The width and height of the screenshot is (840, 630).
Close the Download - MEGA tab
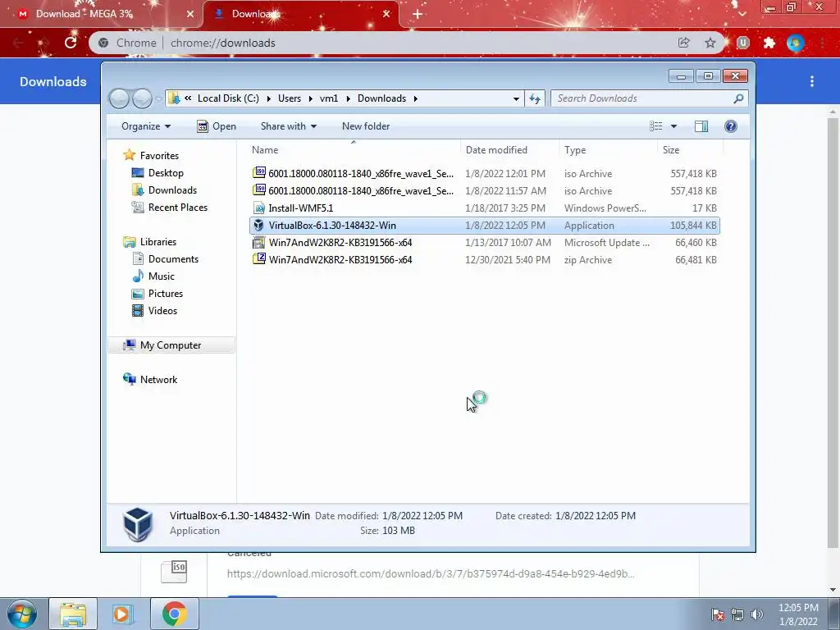coord(190,15)
